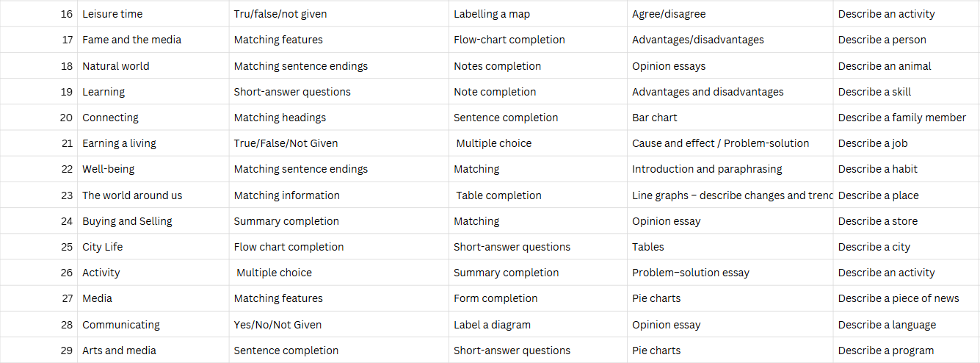980x363 pixels.
Task: Click the "Bar chart" cell
Action: coord(654,118)
